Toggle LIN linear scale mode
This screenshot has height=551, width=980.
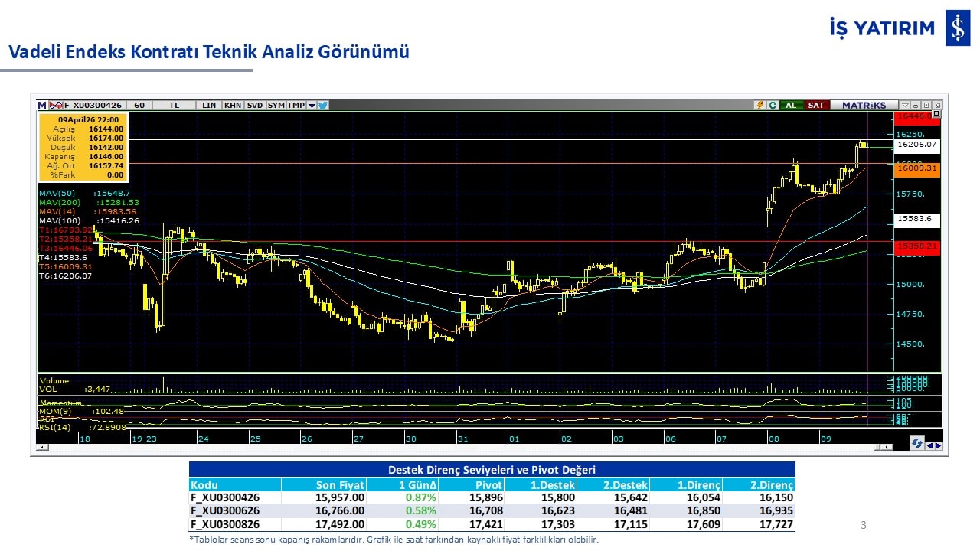209,106
